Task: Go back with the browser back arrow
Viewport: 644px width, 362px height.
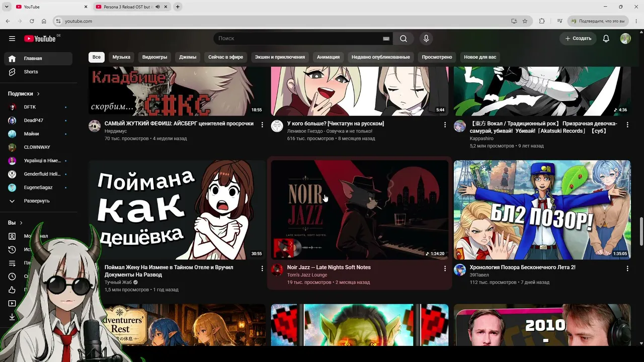Action: [8, 21]
